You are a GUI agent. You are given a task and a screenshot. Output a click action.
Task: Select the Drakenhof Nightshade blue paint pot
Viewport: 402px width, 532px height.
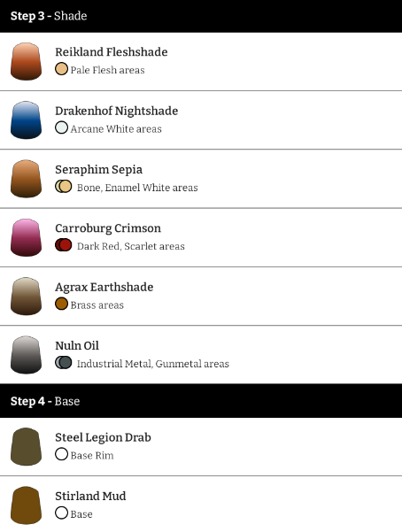click(27, 120)
